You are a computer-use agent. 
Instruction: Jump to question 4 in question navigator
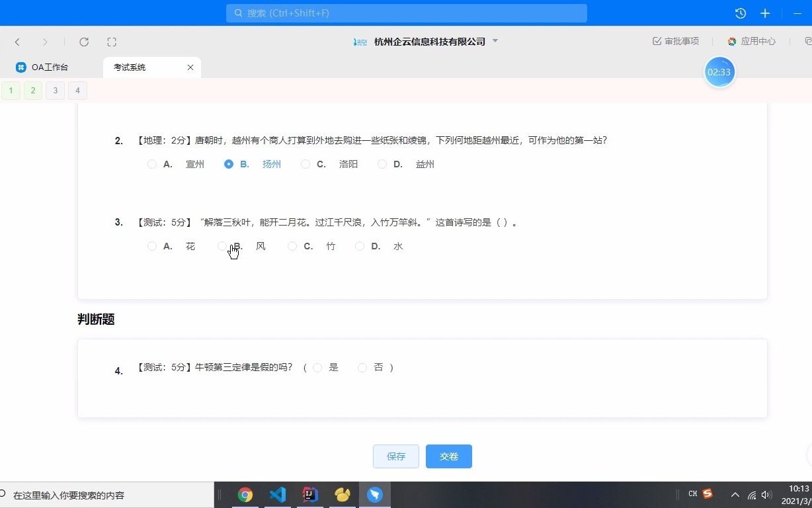[77, 90]
